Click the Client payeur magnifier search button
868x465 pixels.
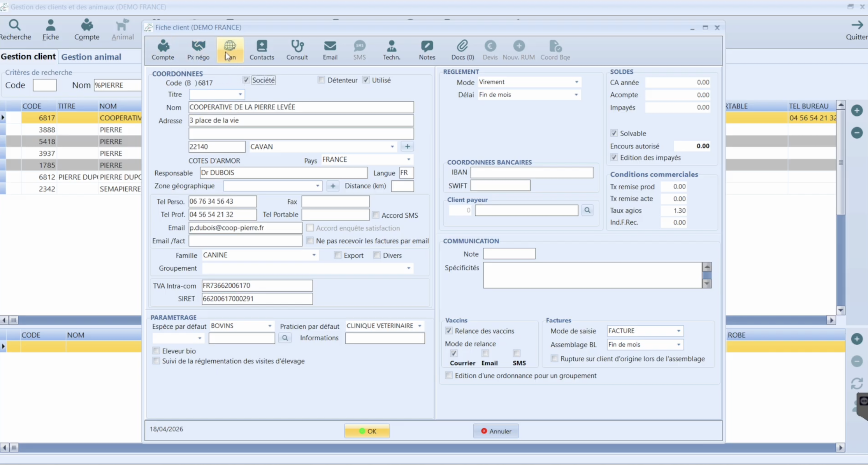click(x=587, y=210)
